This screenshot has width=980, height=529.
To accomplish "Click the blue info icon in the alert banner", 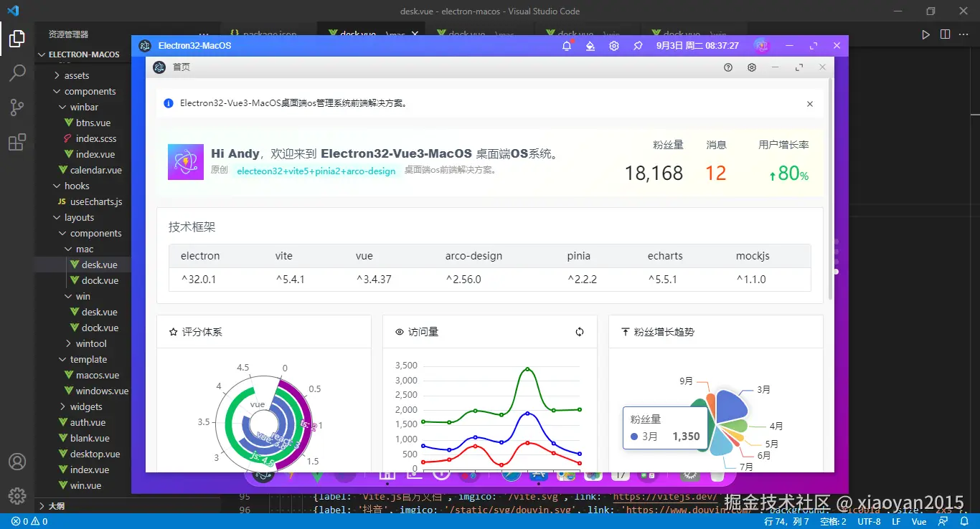I will [x=169, y=103].
